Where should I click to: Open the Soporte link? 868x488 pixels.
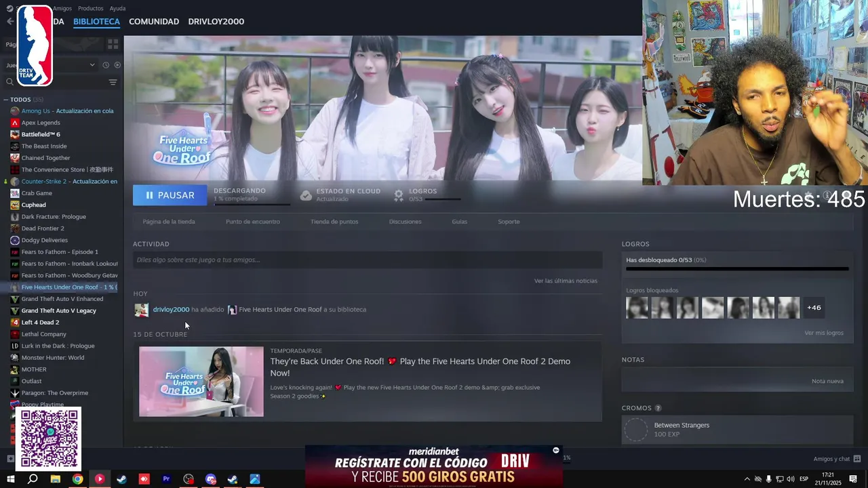pos(509,222)
